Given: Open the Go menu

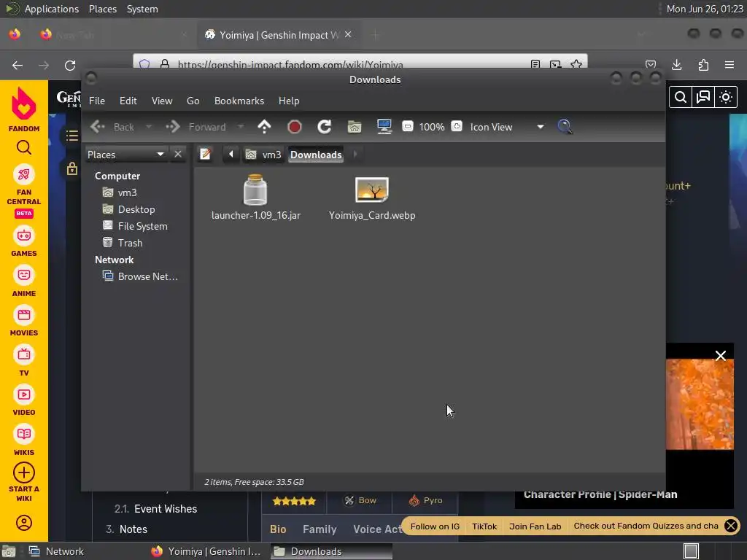Looking at the screenshot, I should pos(193,101).
